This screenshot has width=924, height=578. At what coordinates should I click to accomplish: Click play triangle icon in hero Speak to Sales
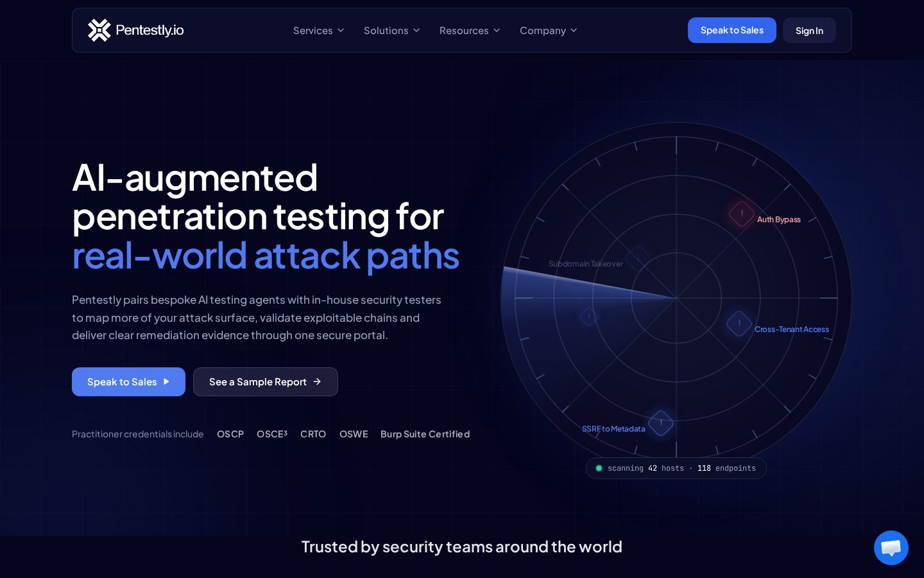click(166, 381)
